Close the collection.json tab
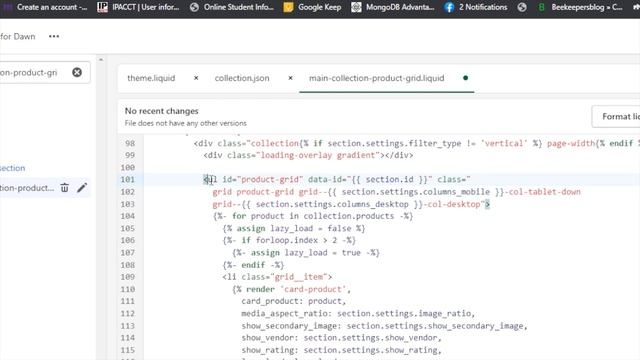 (x=290, y=78)
